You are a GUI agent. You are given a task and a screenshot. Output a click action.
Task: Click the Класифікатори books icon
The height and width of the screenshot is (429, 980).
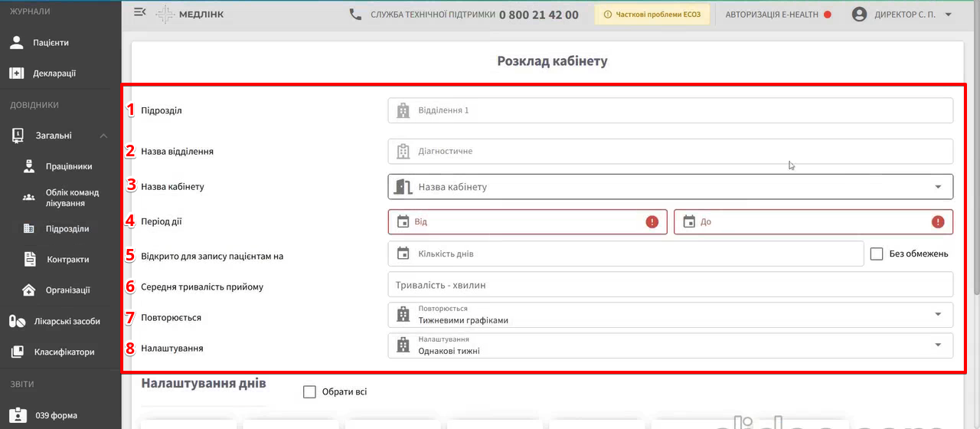[17, 352]
